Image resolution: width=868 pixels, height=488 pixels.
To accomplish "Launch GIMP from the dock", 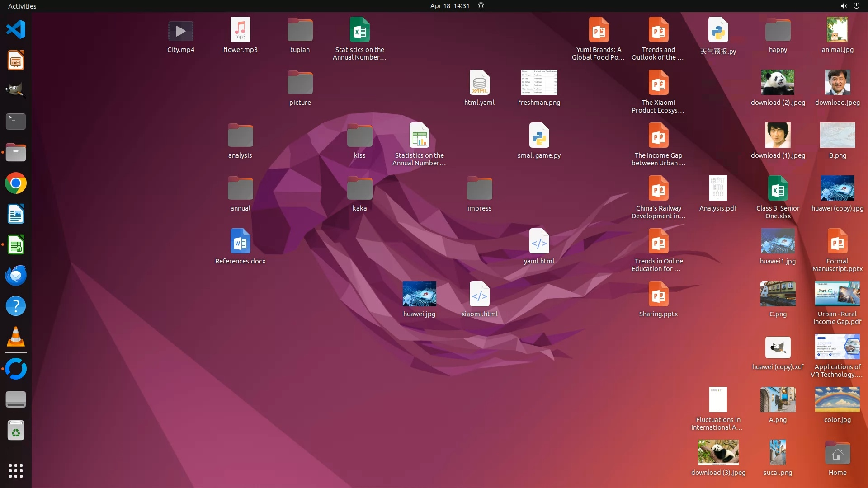I will pyautogui.click(x=16, y=90).
